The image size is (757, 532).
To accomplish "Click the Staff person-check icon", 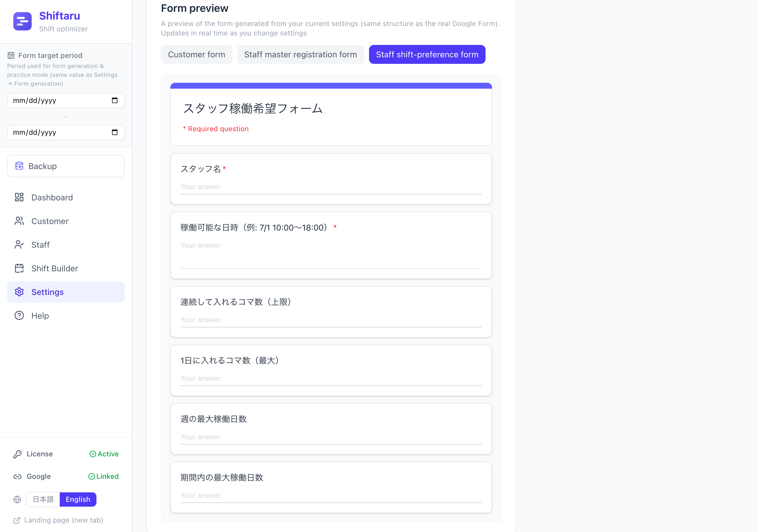I will (19, 245).
